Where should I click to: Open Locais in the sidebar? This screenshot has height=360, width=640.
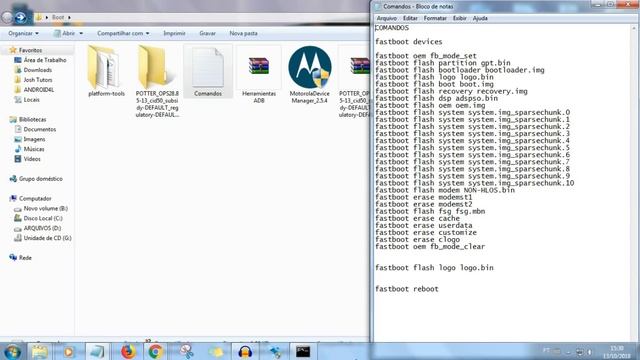pos(27,100)
